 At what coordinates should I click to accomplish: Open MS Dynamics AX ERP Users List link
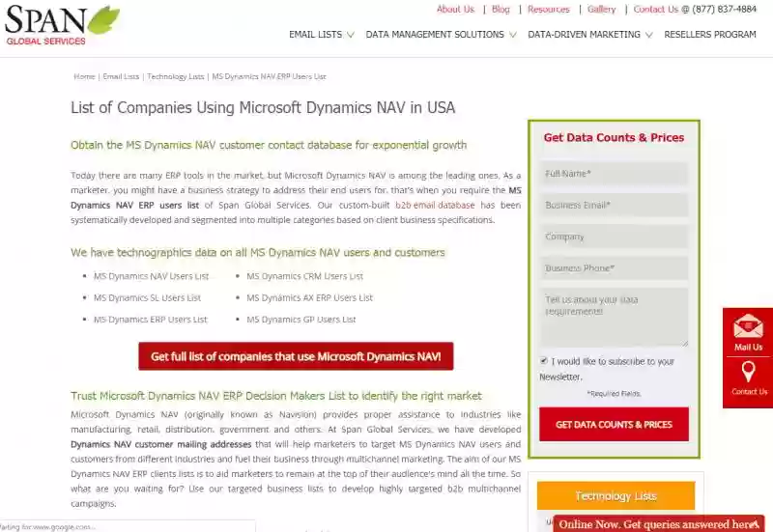(309, 298)
